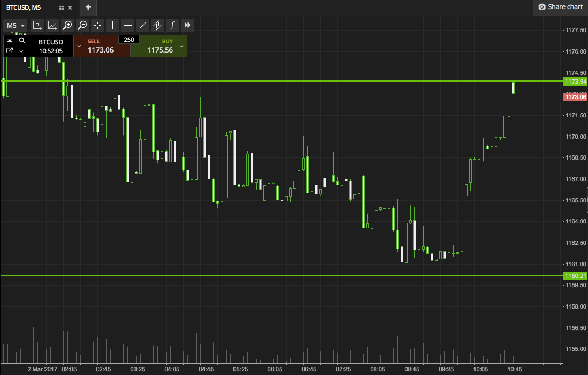Image resolution: width=588 pixels, height=375 pixels.
Task: Open the indicators function icon
Action: tap(172, 26)
